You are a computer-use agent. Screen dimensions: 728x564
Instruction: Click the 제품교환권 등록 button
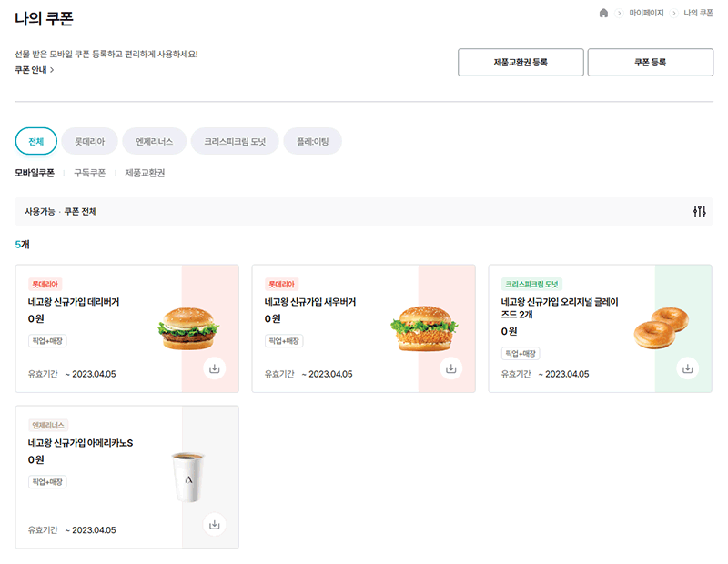[521, 62]
